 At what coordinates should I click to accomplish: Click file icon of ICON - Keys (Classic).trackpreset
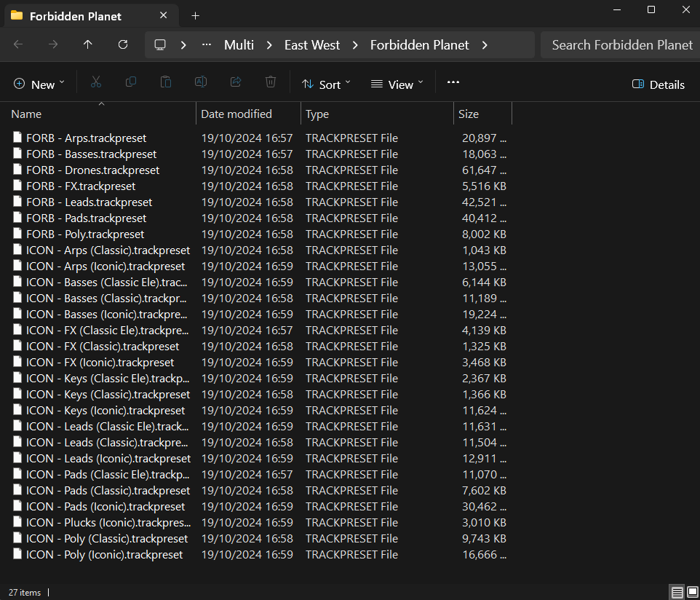coord(17,394)
